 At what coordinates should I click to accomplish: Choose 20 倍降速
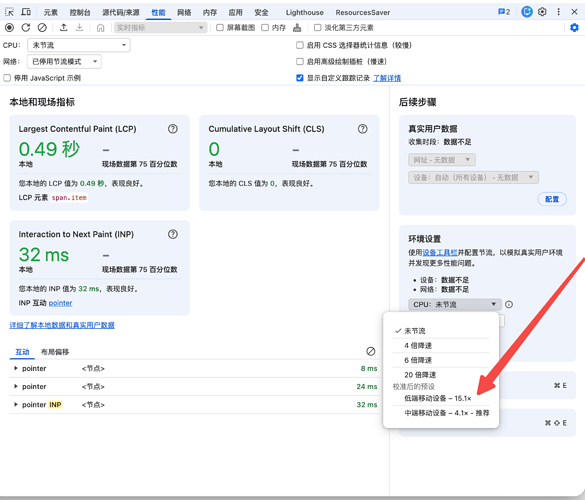coord(441,375)
